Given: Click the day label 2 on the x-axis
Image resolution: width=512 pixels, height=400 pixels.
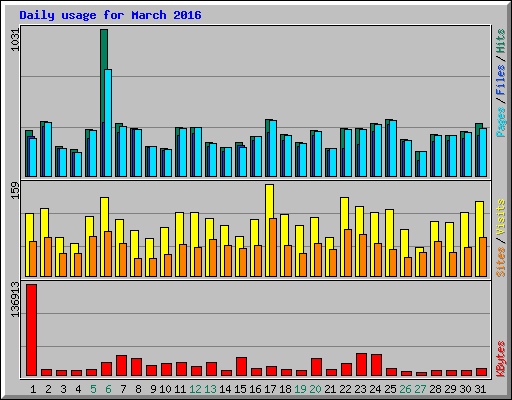Looking at the screenshot, I should (x=48, y=389).
